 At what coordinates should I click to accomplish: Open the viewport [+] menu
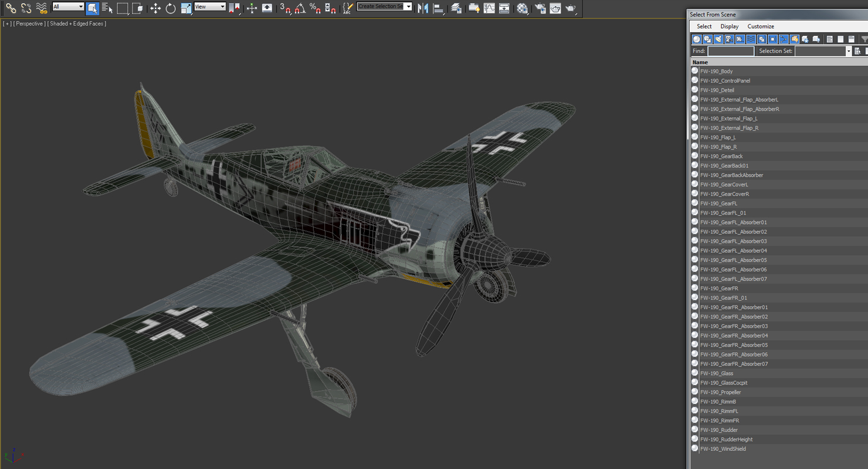(7, 24)
